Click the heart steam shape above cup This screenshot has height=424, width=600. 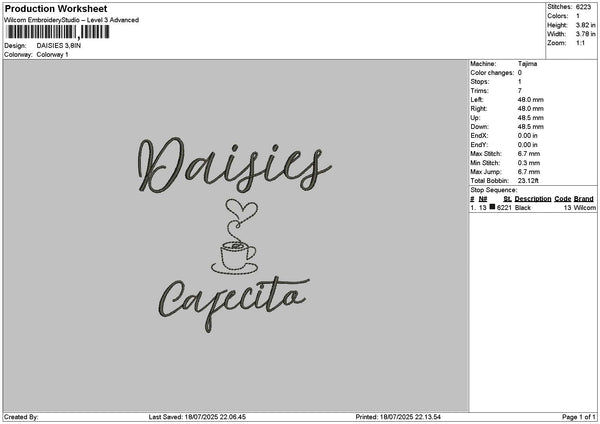click(236, 212)
